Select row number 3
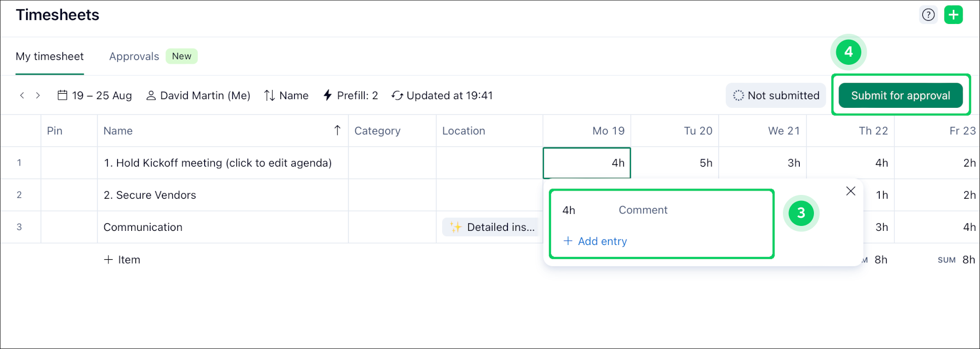The image size is (980, 349). click(19, 227)
